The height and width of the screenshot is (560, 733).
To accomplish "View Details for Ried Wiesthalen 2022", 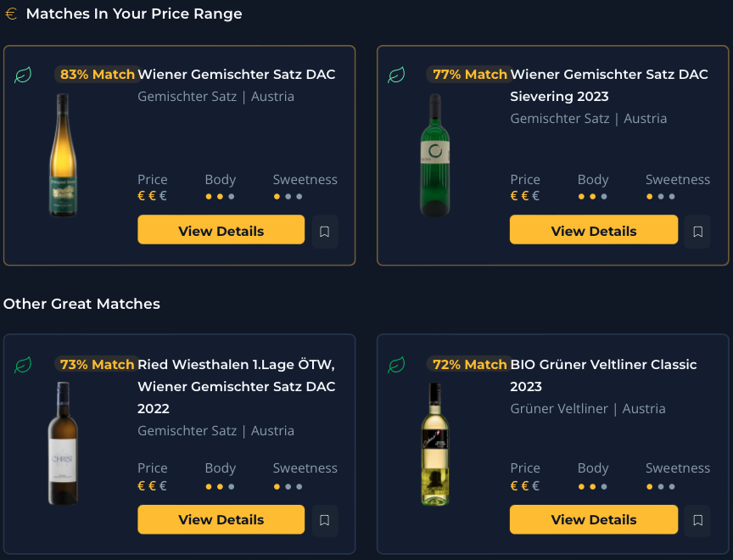I will tap(221, 519).
